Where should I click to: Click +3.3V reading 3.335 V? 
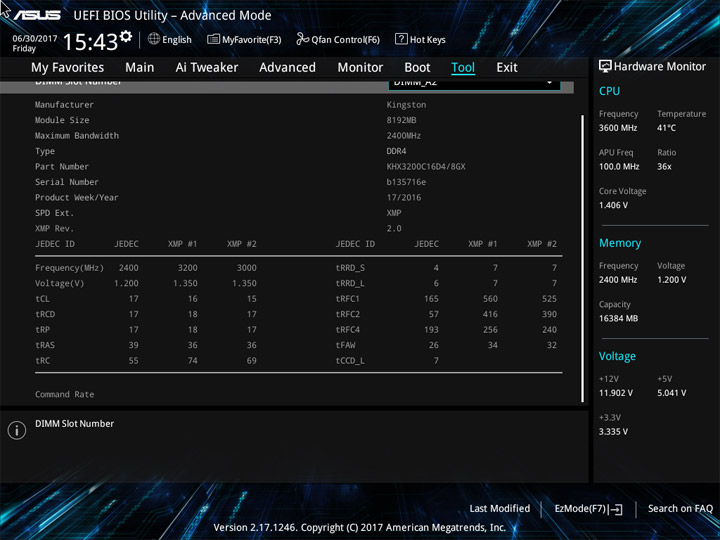[613, 432]
